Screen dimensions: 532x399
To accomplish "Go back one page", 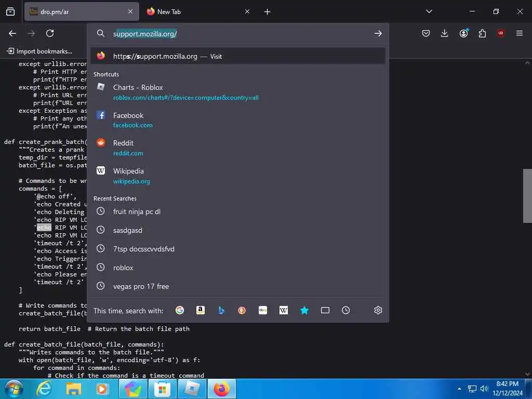I will [12, 33].
